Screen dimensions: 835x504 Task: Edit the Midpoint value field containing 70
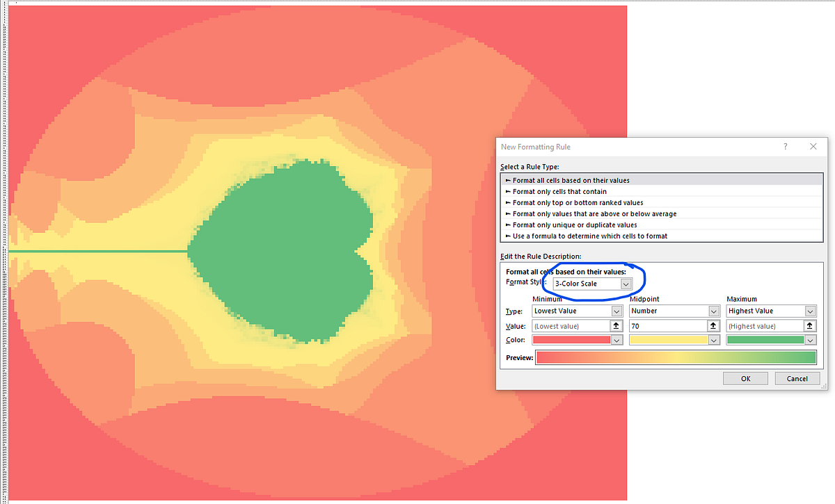665,325
